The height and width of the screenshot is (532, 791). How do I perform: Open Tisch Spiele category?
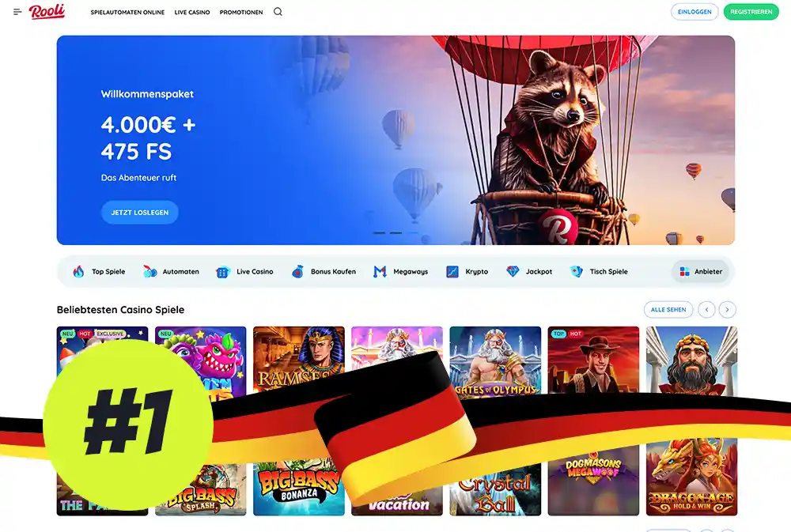tap(599, 271)
